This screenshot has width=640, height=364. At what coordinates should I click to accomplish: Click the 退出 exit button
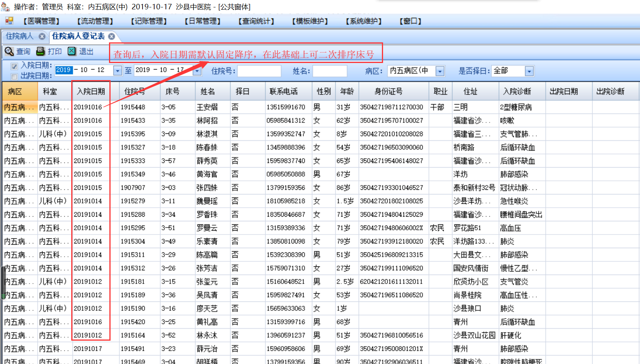coord(81,51)
